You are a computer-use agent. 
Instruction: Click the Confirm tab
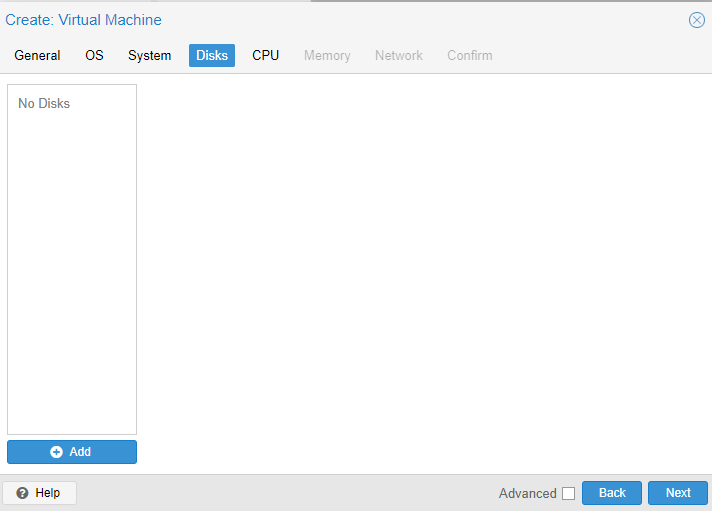470,55
